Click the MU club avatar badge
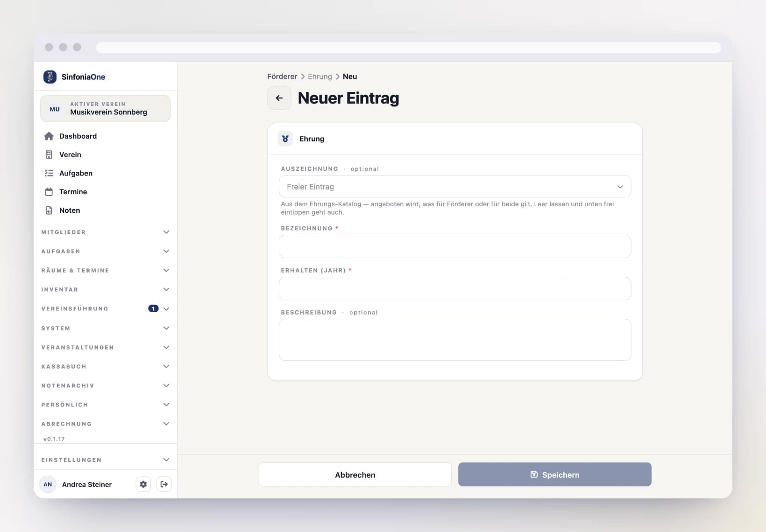766x532 pixels. (55, 109)
